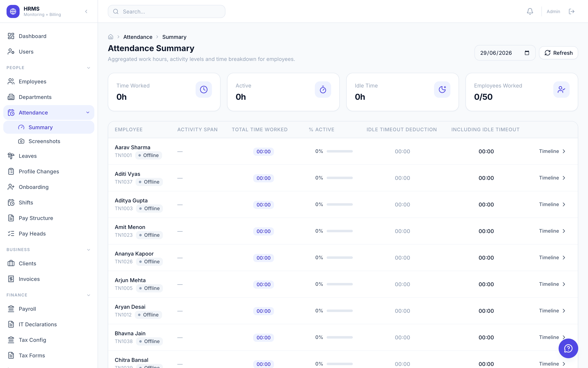This screenshot has height=368, width=588.
Task: Open the Summary submenu item
Action: pos(49,127)
